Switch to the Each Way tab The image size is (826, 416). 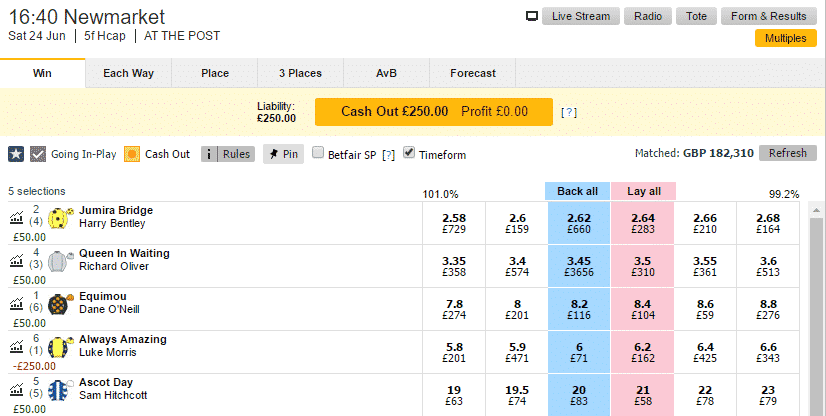click(x=129, y=73)
